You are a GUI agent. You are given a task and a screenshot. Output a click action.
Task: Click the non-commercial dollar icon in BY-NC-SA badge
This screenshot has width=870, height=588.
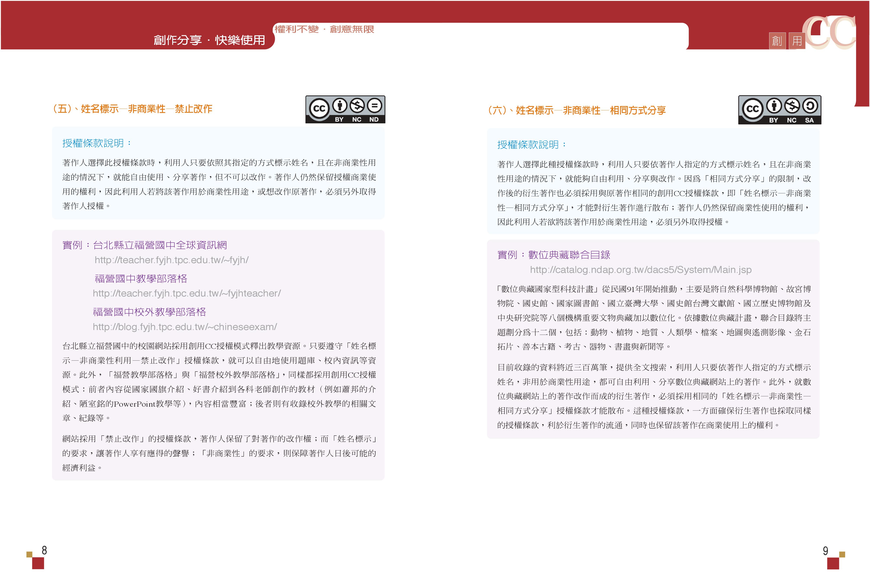point(792,106)
